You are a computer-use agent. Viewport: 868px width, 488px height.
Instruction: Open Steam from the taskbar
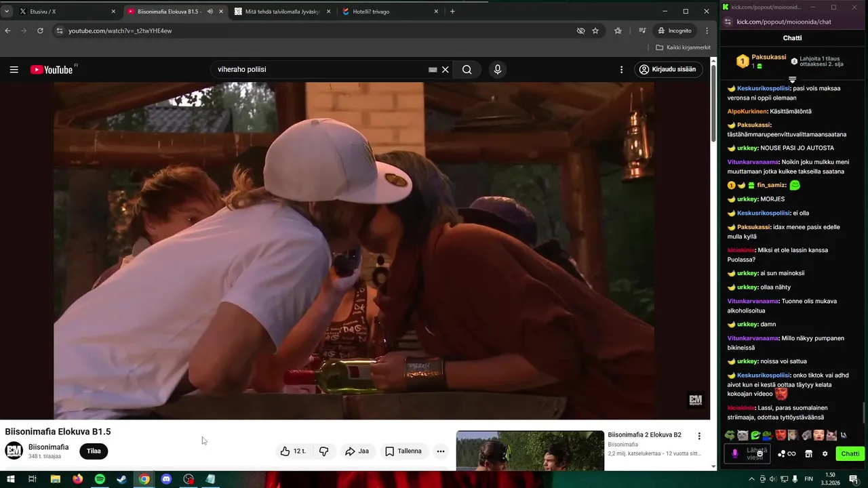pyautogui.click(x=121, y=479)
